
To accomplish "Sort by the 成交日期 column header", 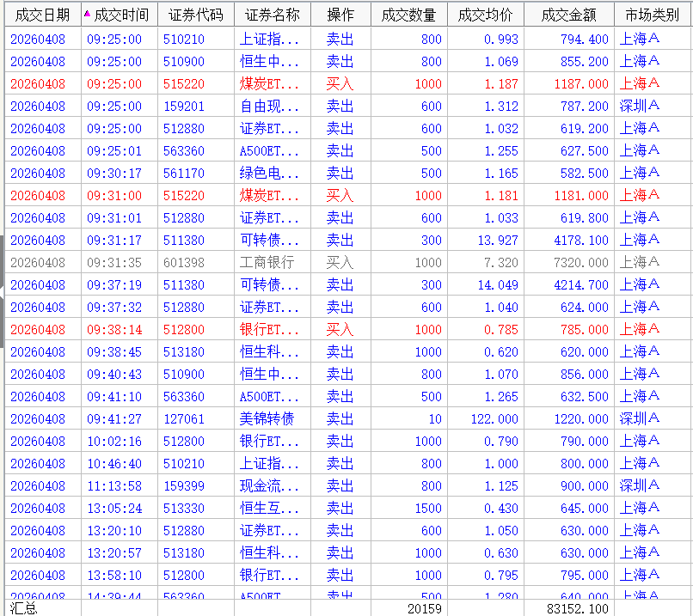I will 42,15.
